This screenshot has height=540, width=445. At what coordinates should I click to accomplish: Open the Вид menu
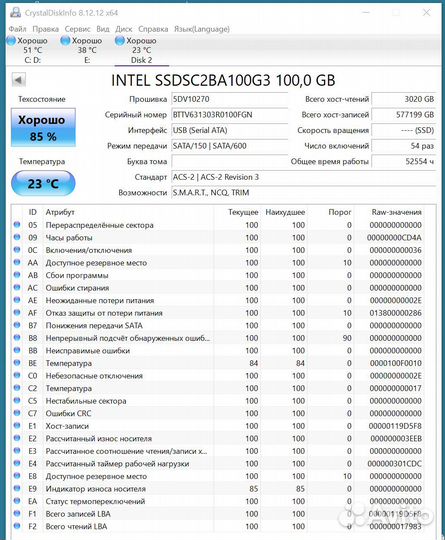(x=103, y=29)
